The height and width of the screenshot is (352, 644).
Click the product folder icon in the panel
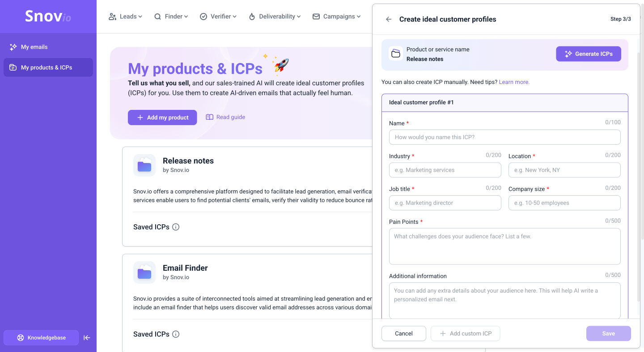click(x=396, y=54)
